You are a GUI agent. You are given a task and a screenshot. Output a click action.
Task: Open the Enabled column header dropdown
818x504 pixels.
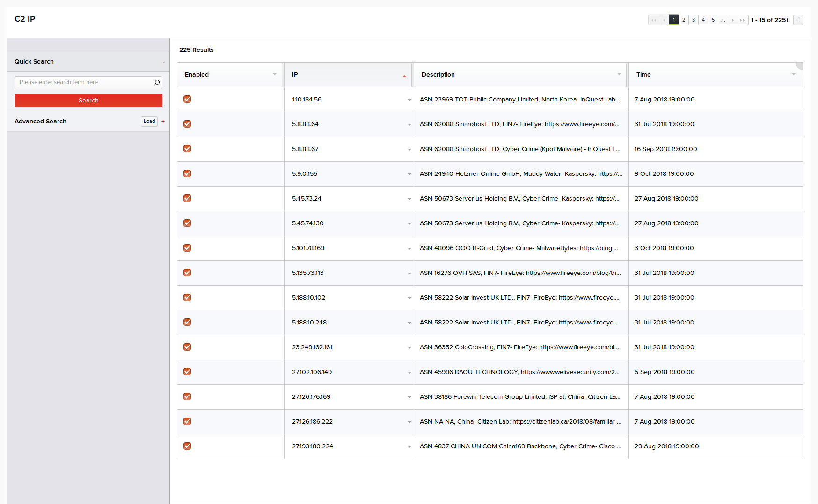(x=275, y=75)
